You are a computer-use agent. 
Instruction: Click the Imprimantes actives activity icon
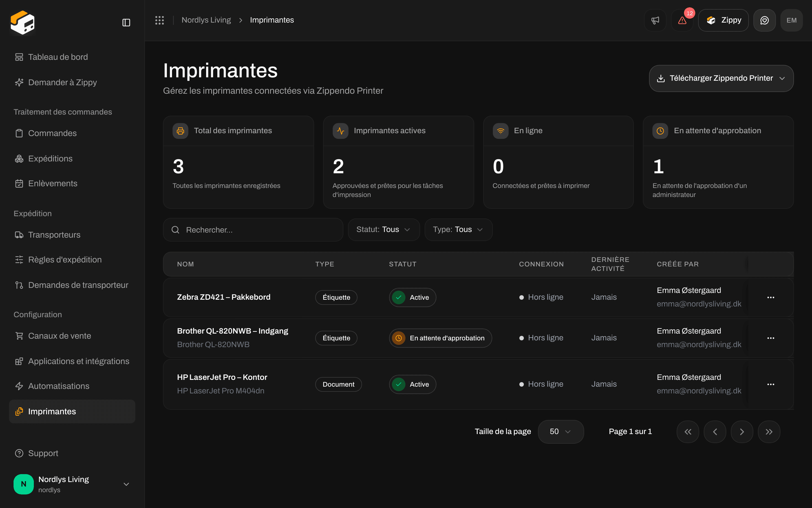pos(341,131)
